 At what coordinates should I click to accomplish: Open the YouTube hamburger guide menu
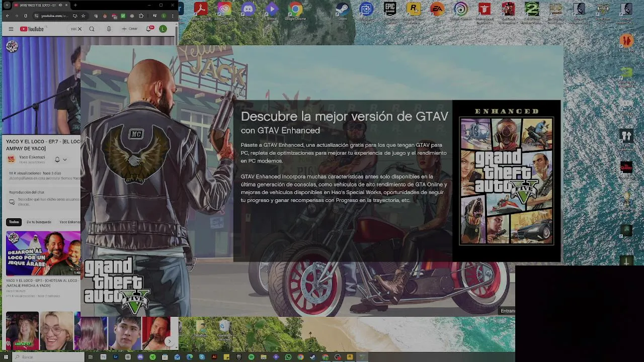click(x=11, y=29)
